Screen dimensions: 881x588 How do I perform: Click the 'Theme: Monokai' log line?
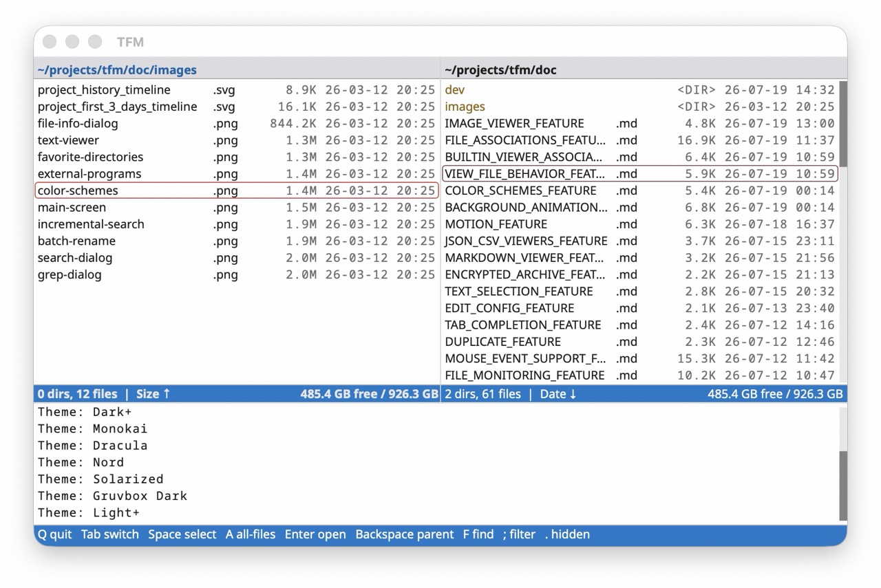(x=93, y=428)
